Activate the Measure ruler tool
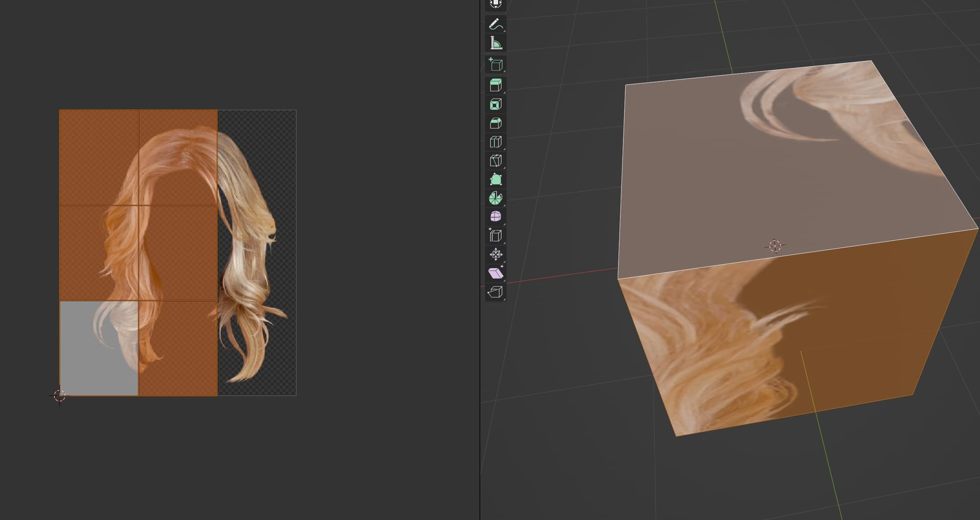 point(495,43)
